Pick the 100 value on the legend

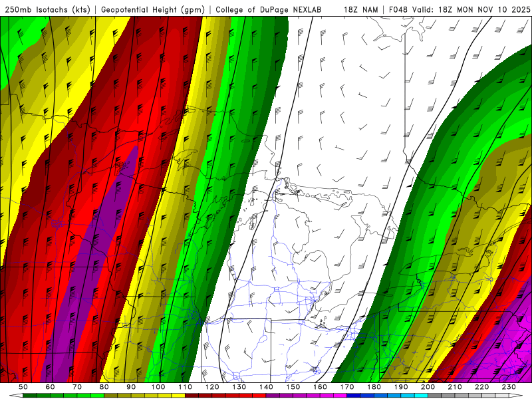(x=158, y=387)
